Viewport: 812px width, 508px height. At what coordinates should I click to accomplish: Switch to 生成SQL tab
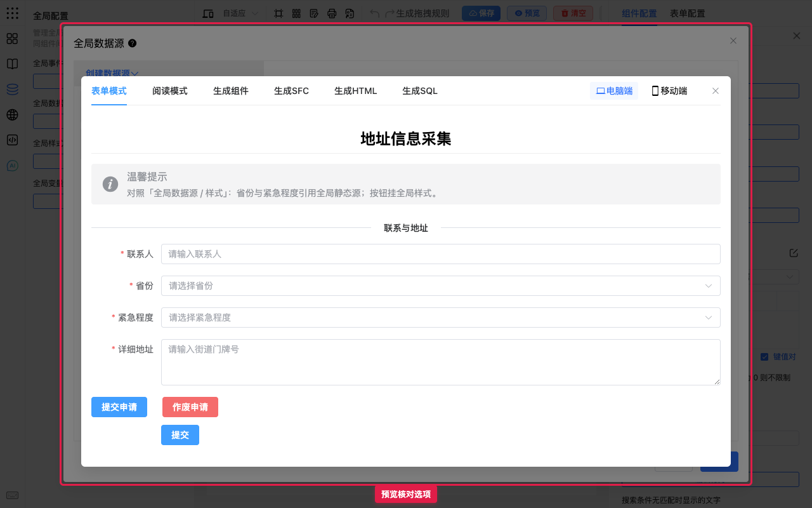(x=420, y=91)
